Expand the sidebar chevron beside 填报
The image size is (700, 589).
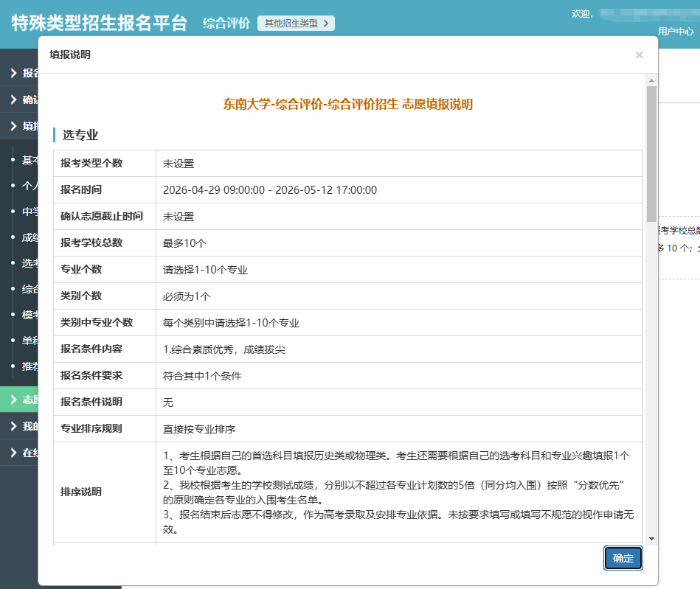pyautogui.click(x=14, y=126)
